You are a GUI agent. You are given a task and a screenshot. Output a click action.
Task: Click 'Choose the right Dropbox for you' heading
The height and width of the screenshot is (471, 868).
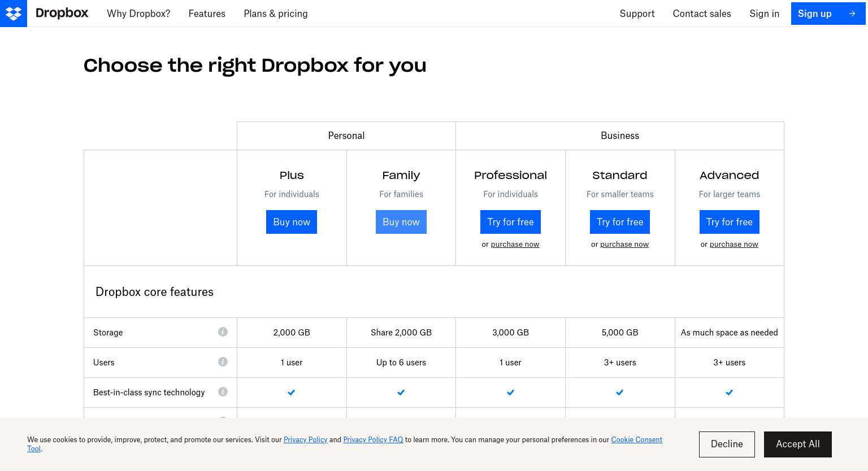255,66
